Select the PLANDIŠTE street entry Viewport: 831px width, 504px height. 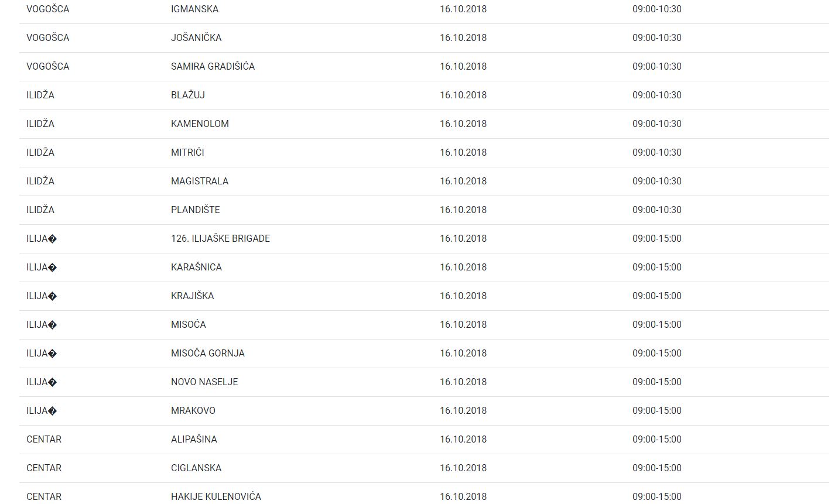pos(196,210)
